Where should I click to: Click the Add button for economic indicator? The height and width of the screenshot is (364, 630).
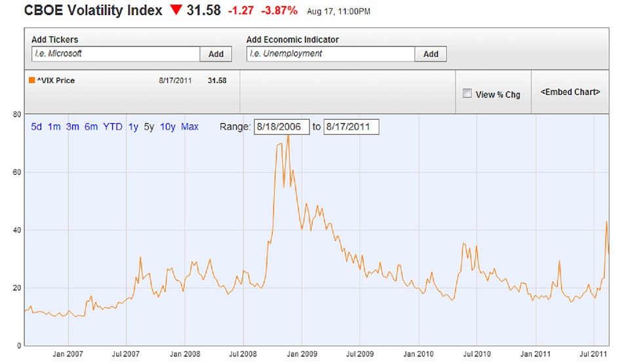[431, 54]
